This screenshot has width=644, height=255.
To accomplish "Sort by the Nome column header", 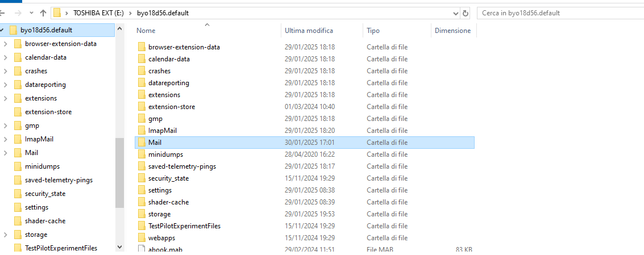I will tap(146, 31).
